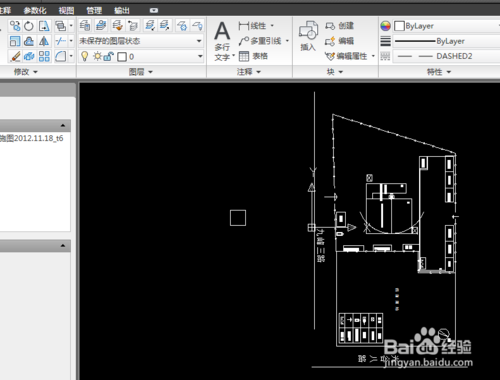Image resolution: width=500 pixels, height=380 pixels.
Task: Click the Insert block icon
Action: 308,36
